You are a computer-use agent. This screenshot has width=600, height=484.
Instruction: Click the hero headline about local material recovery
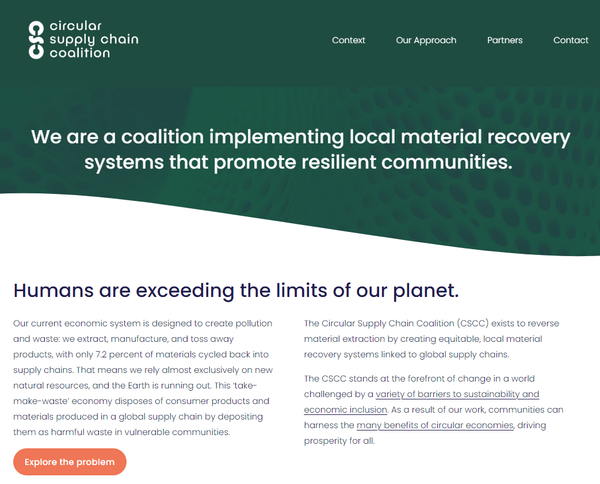[x=300, y=148]
